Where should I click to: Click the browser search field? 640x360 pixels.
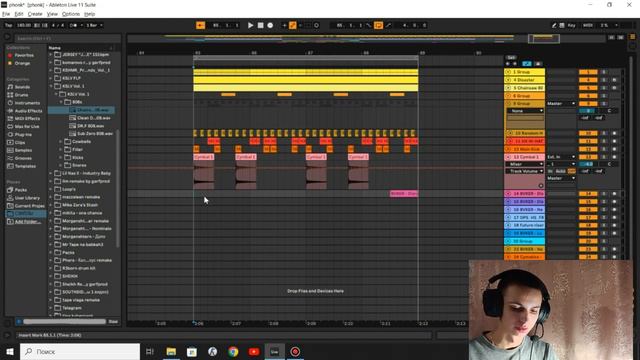[x=67, y=38]
